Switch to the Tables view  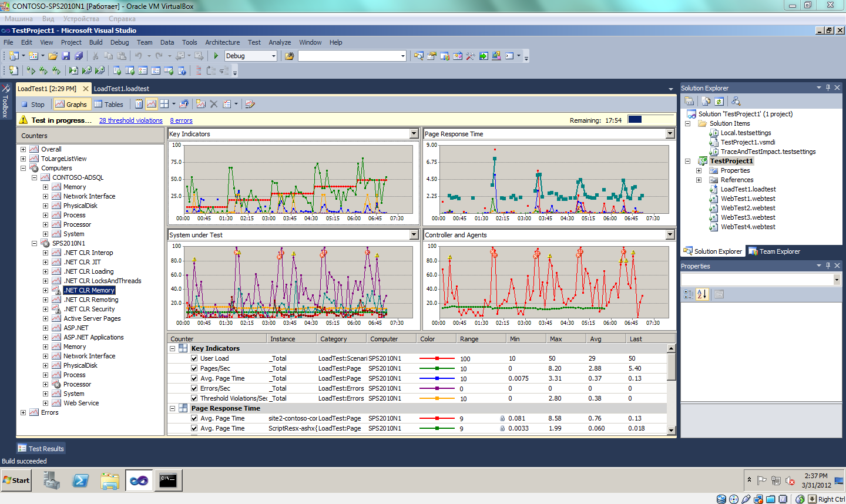(x=109, y=104)
